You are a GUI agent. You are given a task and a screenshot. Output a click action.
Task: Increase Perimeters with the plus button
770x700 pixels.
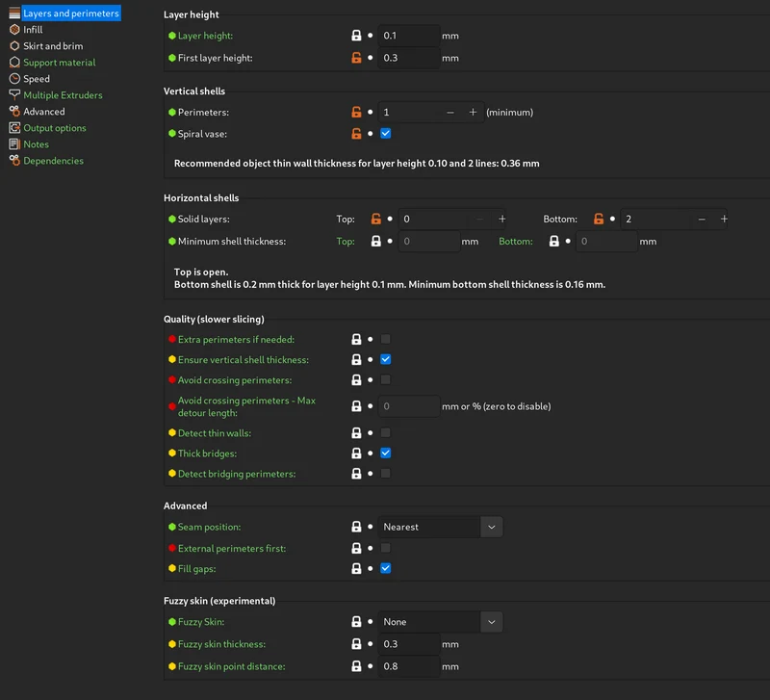[473, 112]
